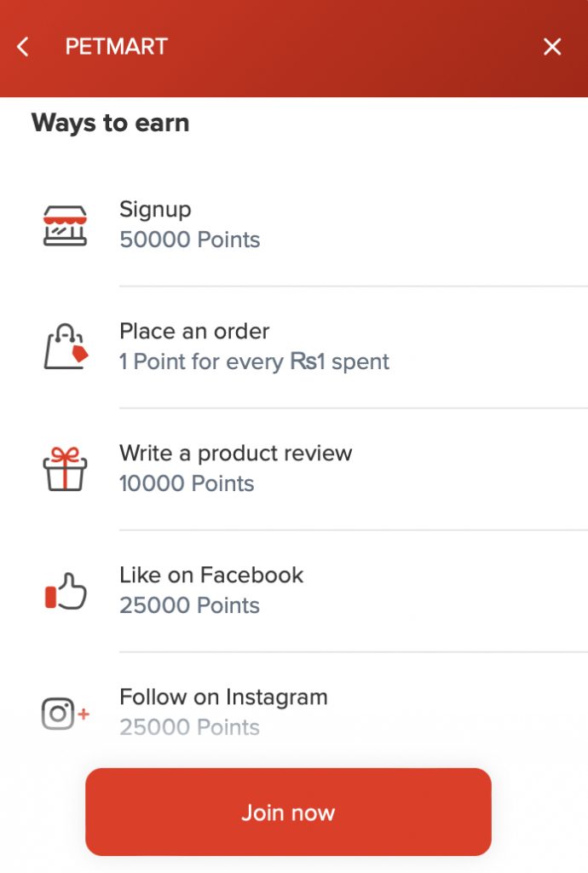The width and height of the screenshot is (588, 873).
Task: Choose the Like on Facebook option
Action: point(211,575)
